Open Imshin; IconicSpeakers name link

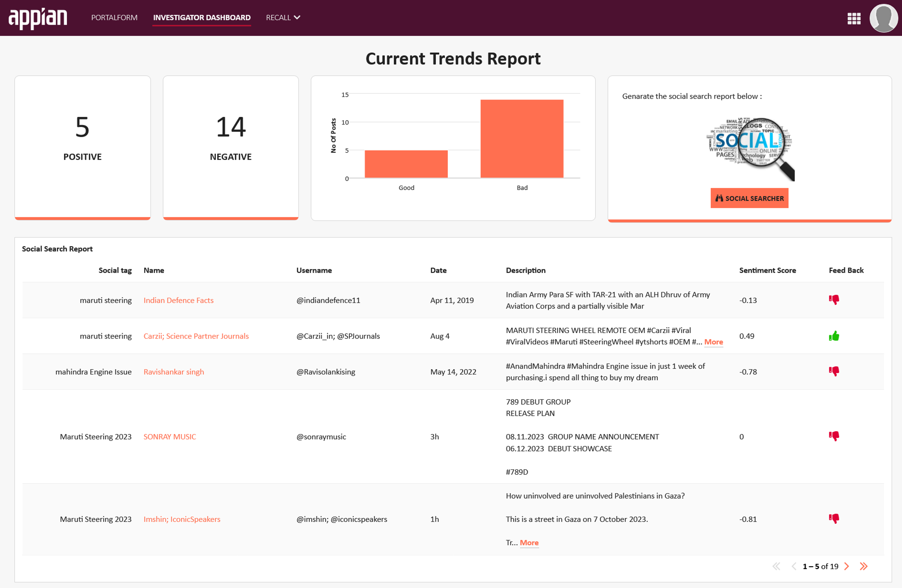tap(182, 519)
